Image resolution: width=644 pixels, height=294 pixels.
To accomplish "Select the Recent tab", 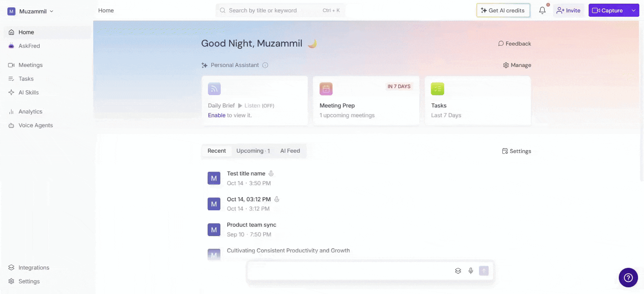I will 217,151.
